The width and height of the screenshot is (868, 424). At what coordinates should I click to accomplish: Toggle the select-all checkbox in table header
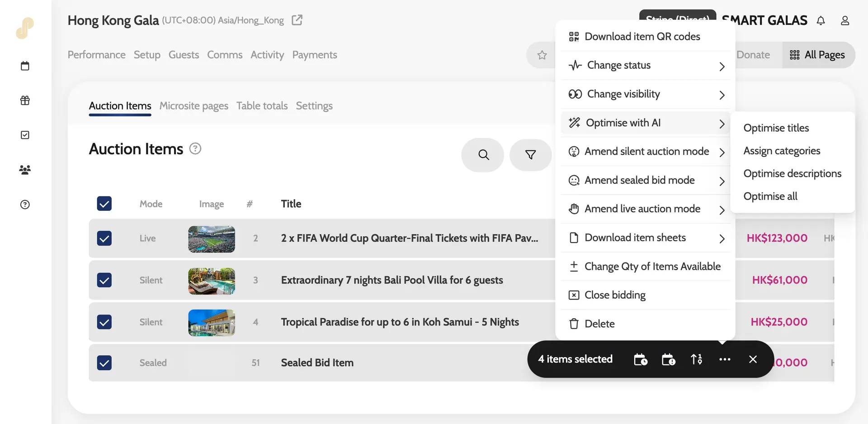[104, 204]
